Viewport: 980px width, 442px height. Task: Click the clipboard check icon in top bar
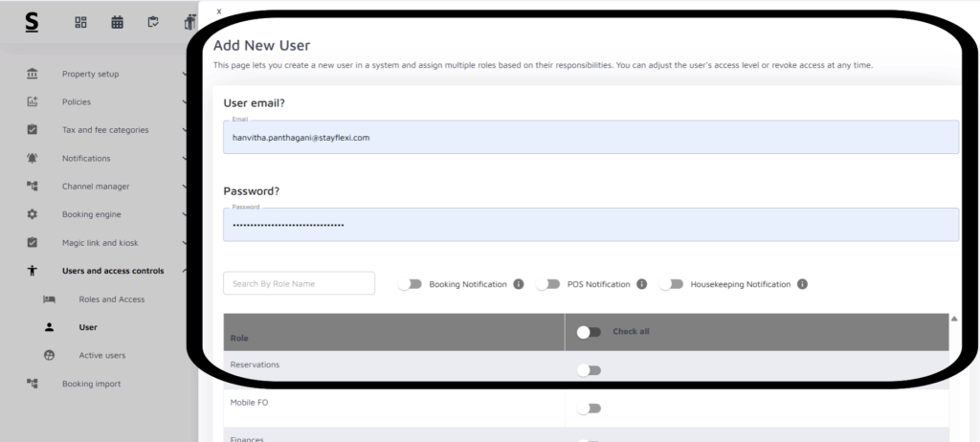153,22
